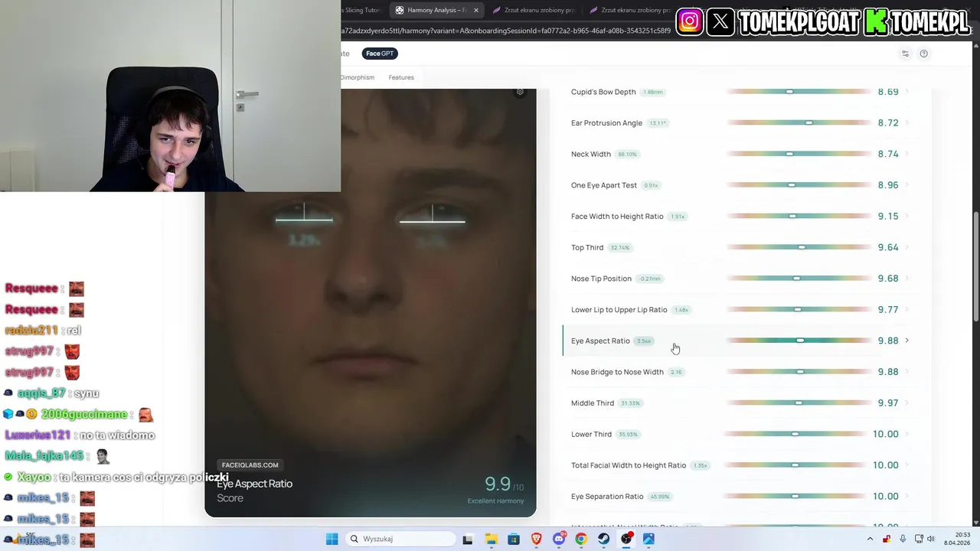Viewport: 980px width, 551px height.
Task: Show hidden system tray icons
Action: (x=870, y=539)
